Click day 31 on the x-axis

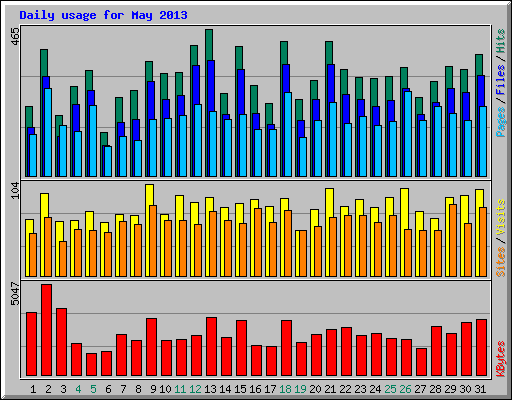click(x=480, y=389)
